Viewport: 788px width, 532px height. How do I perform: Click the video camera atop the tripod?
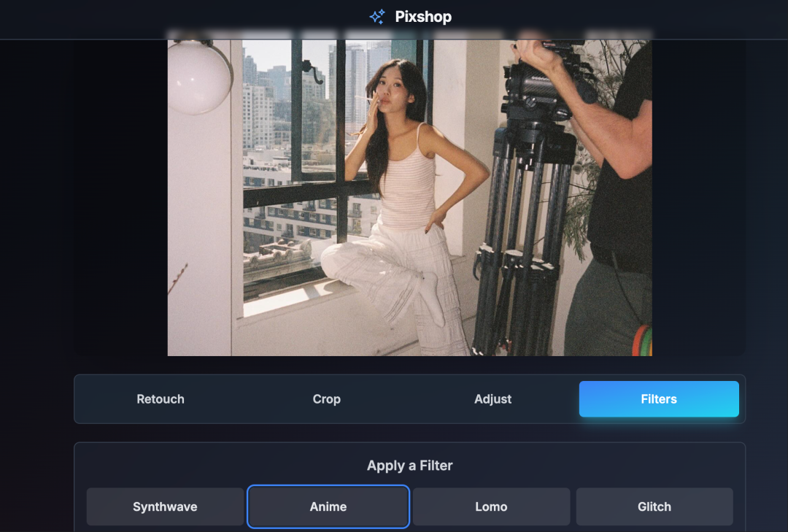pyautogui.click(x=544, y=84)
